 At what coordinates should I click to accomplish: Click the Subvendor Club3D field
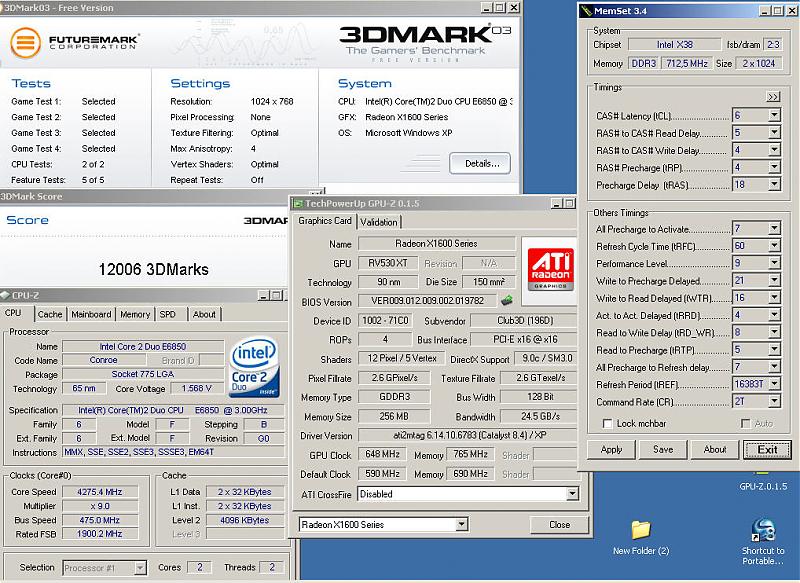(524, 321)
